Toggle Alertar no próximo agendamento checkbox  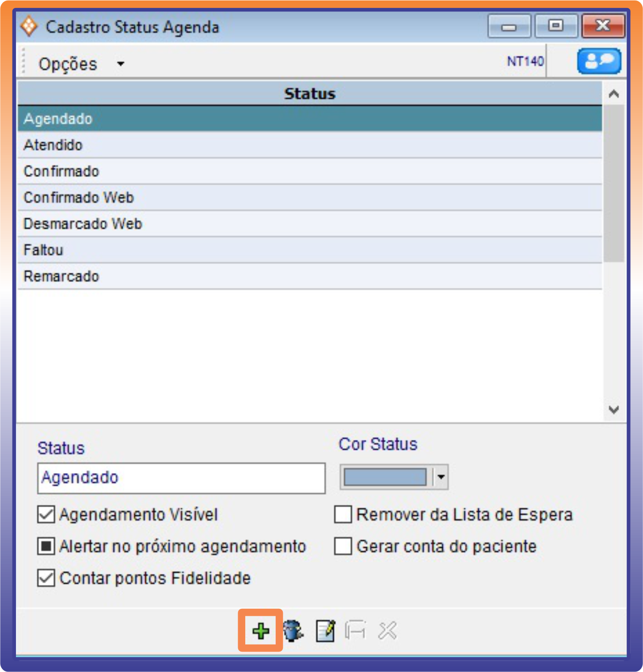[46, 546]
